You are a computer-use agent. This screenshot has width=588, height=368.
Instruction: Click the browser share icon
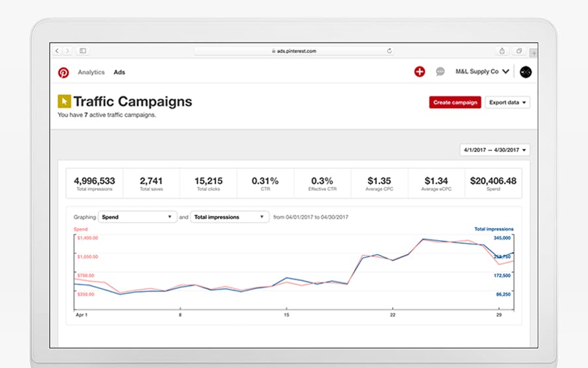coord(502,50)
